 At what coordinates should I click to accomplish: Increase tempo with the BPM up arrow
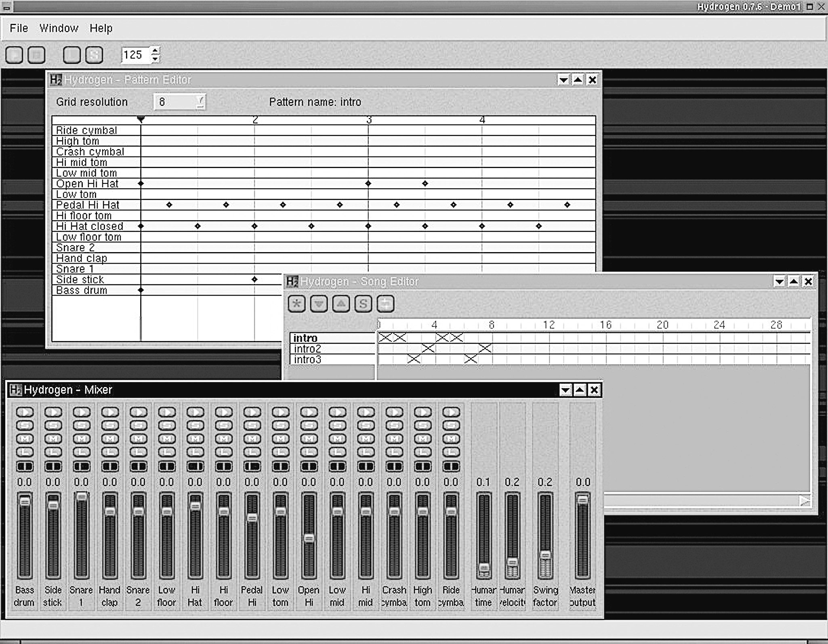(x=155, y=51)
